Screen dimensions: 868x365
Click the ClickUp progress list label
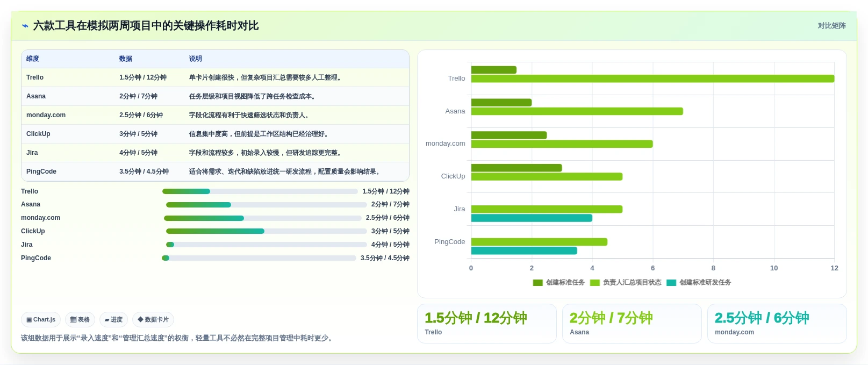[33, 231]
